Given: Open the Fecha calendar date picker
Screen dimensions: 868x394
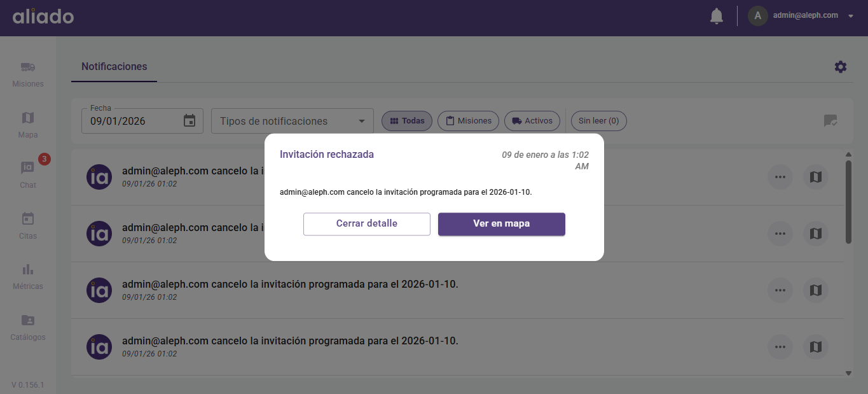Looking at the screenshot, I should [x=189, y=121].
